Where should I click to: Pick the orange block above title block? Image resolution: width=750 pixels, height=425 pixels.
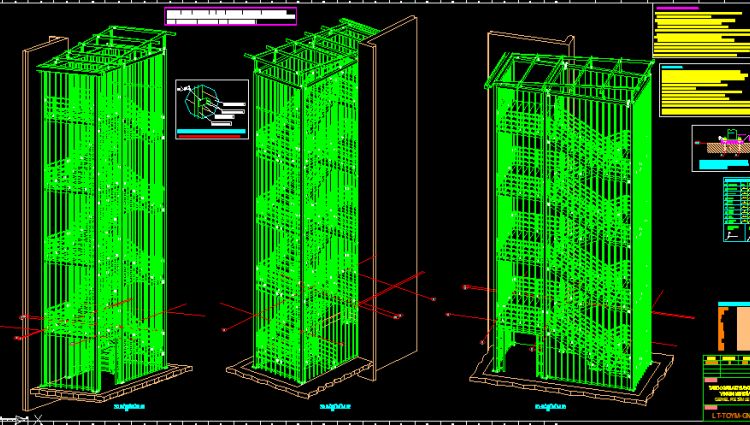732,327
